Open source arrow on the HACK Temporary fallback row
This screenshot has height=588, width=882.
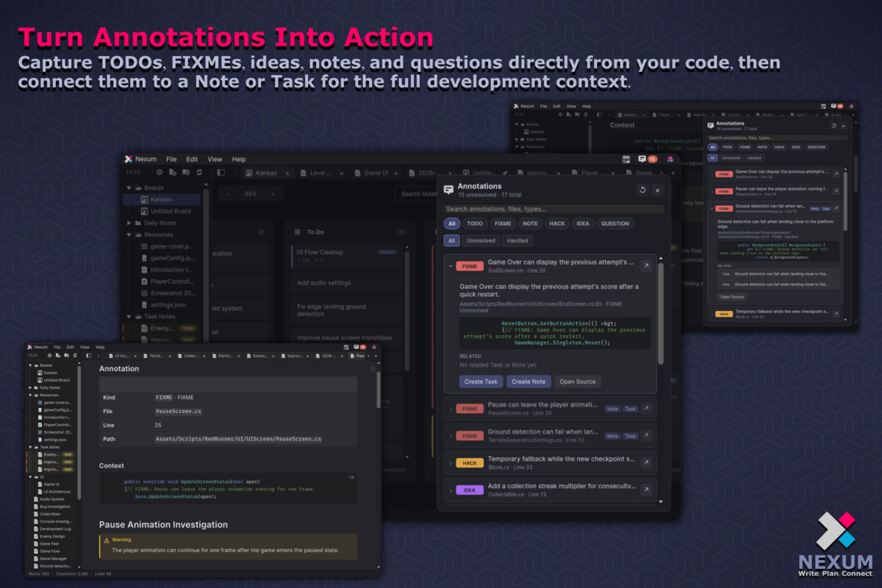coord(646,462)
